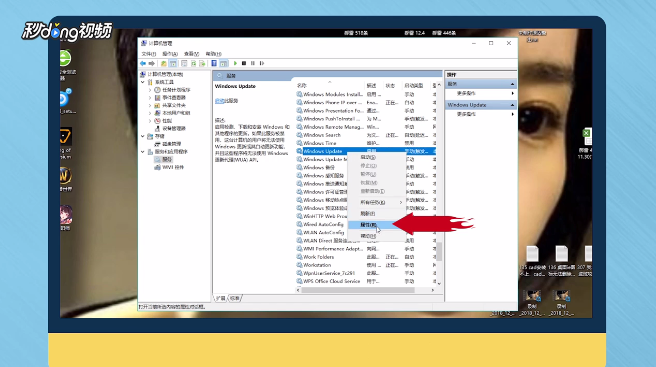
Task: Select 磁盘管理 in the tree
Action: point(172,144)
